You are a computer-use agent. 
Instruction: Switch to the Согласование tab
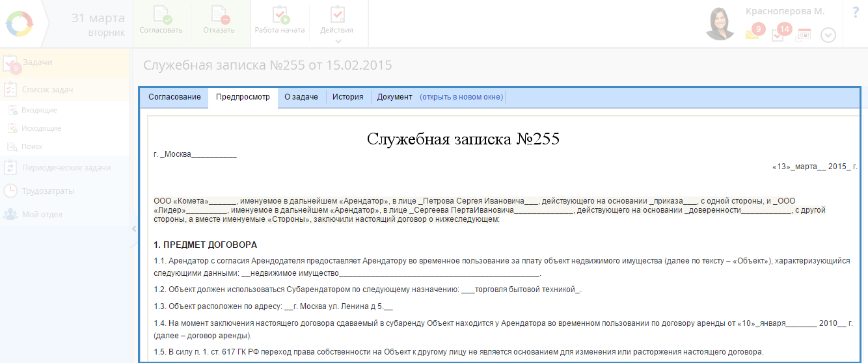[174, 97]
